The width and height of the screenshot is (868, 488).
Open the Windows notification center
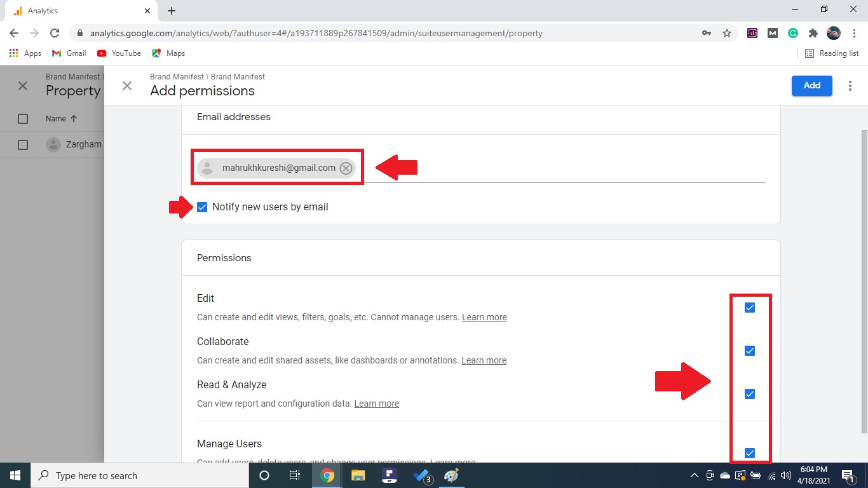click(x=848, y=475)
